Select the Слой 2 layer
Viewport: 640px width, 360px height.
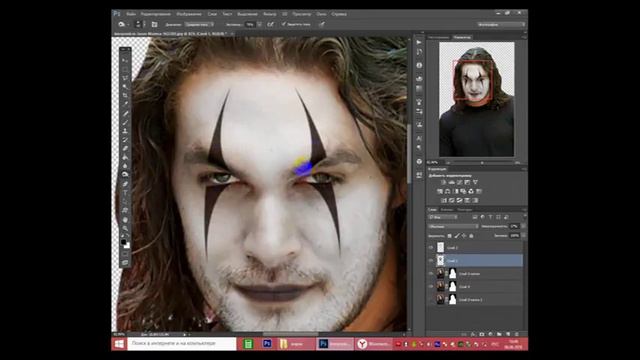pos(476,247)
